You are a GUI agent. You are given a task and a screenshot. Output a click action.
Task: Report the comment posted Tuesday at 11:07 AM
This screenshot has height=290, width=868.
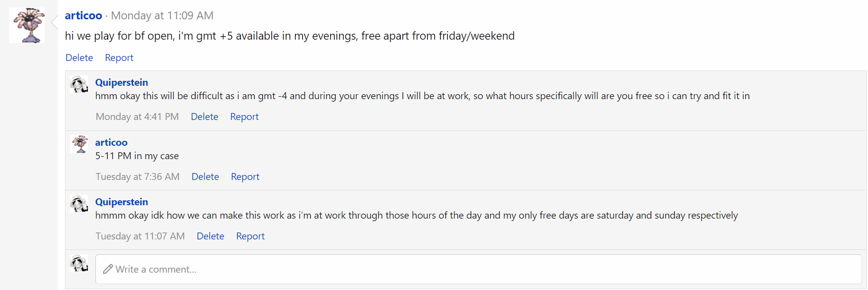[250, 236]
